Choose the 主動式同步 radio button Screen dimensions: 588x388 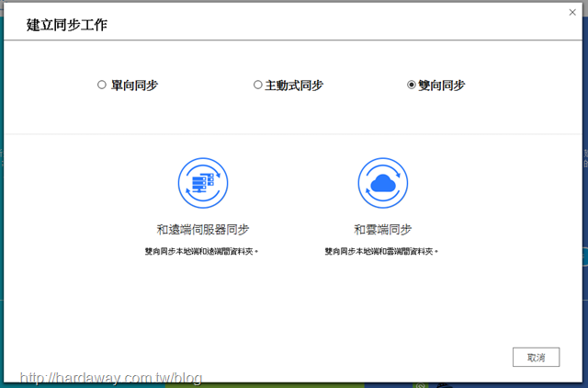(257, 85)
